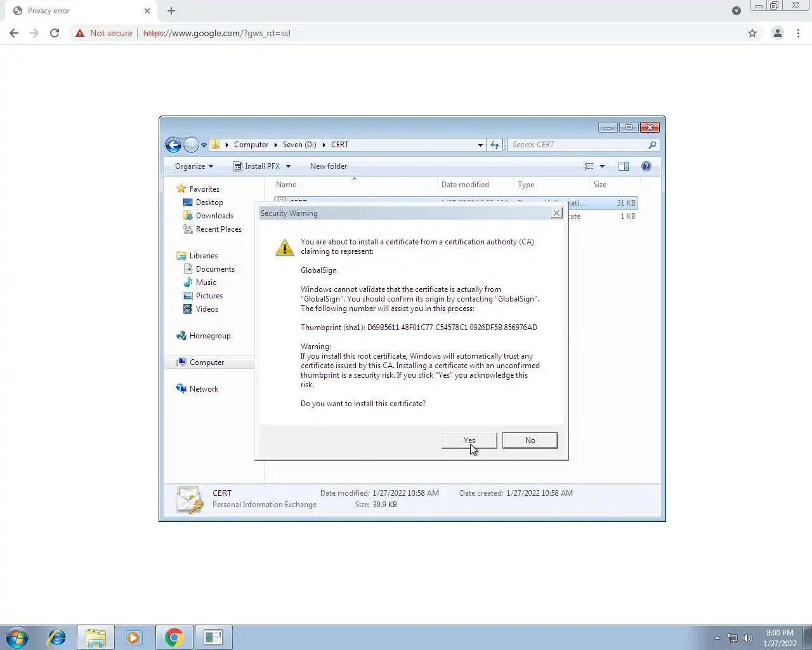Toggle the preview pane icon
The image size is (812, 650).
click(x=624, y=166)
